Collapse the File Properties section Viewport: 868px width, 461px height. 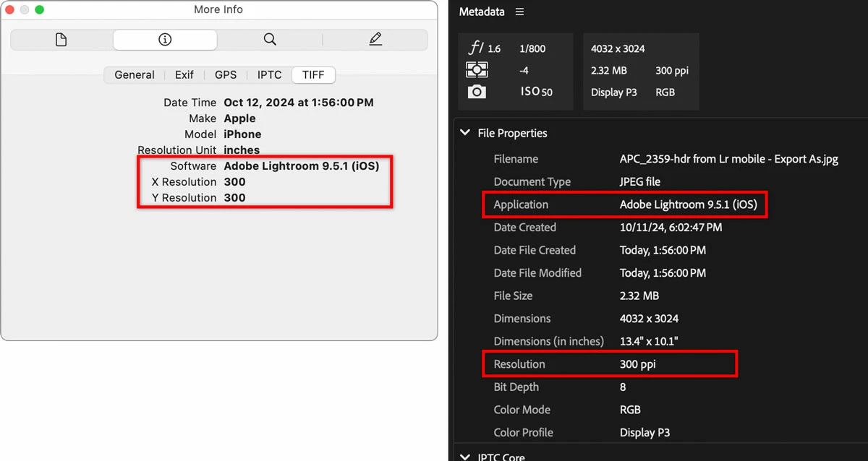coord(465,133)
